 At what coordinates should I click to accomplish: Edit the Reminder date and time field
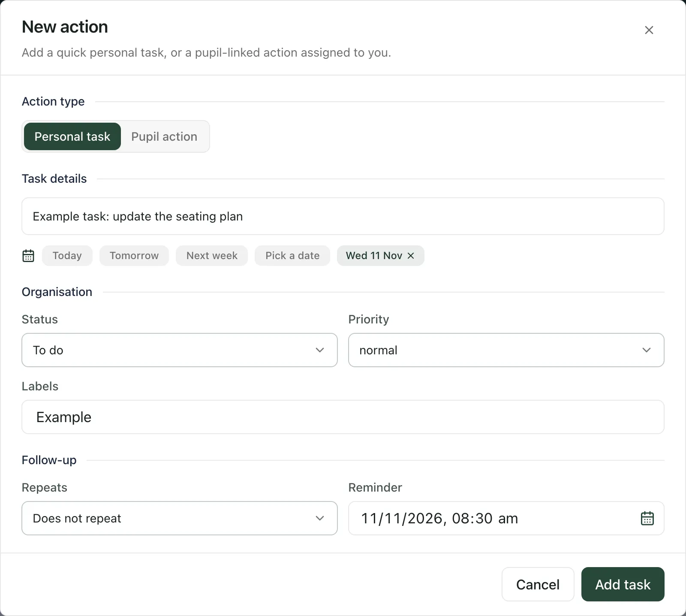pyautogui.click(x=506, y=518)
